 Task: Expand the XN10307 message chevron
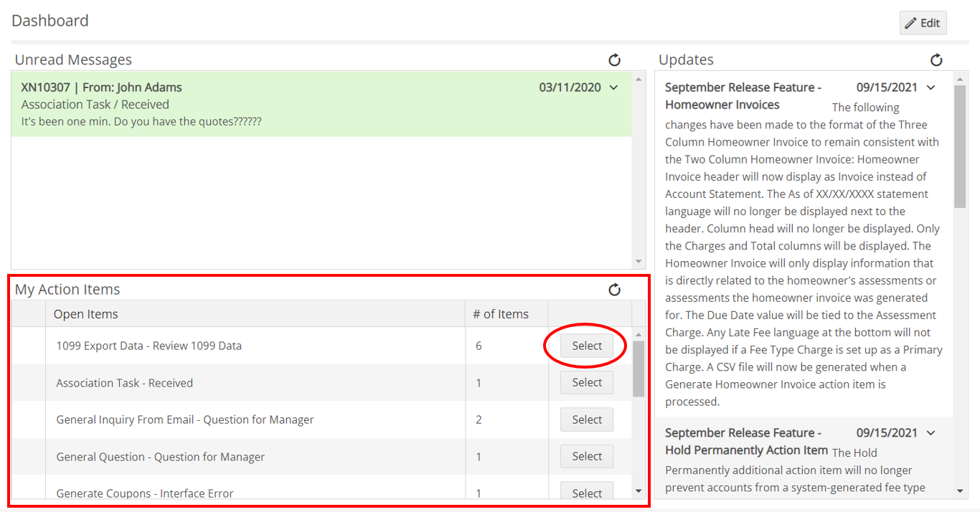pyautogui.click(x=613, y=87)
